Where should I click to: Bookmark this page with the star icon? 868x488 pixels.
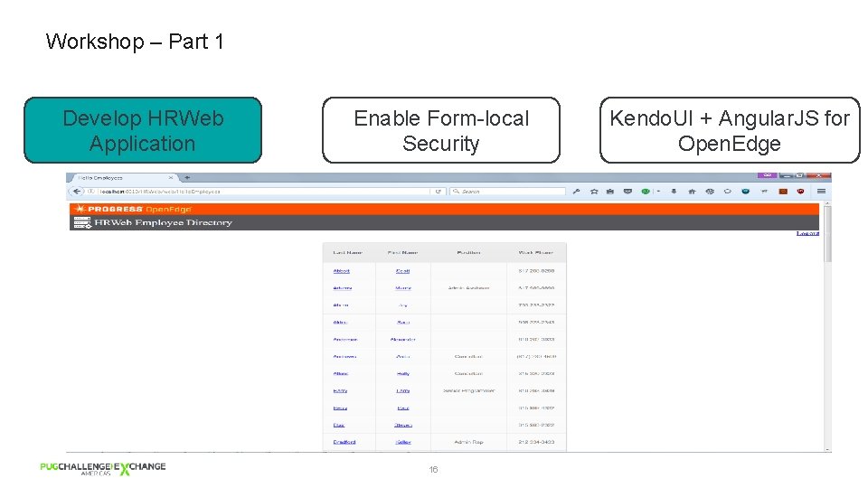click(x=594, y=192)
